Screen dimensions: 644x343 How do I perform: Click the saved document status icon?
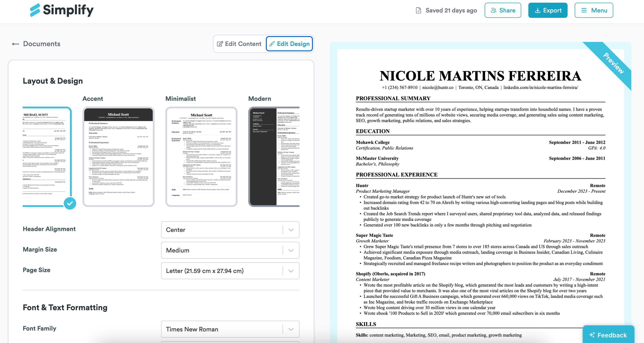(x=418, y=10)
